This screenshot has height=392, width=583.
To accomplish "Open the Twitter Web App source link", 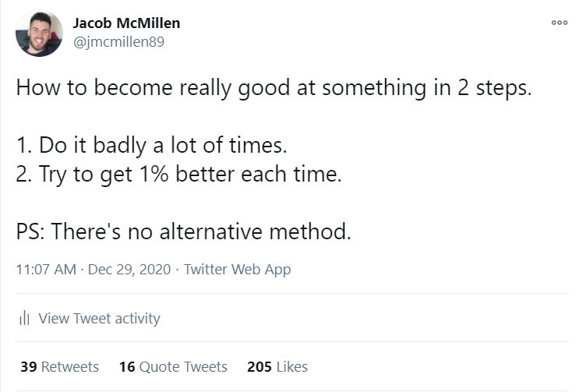I will coord(237,270).
